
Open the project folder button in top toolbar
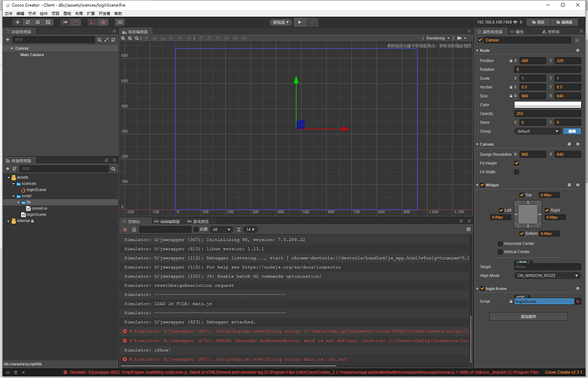point(538,22)
